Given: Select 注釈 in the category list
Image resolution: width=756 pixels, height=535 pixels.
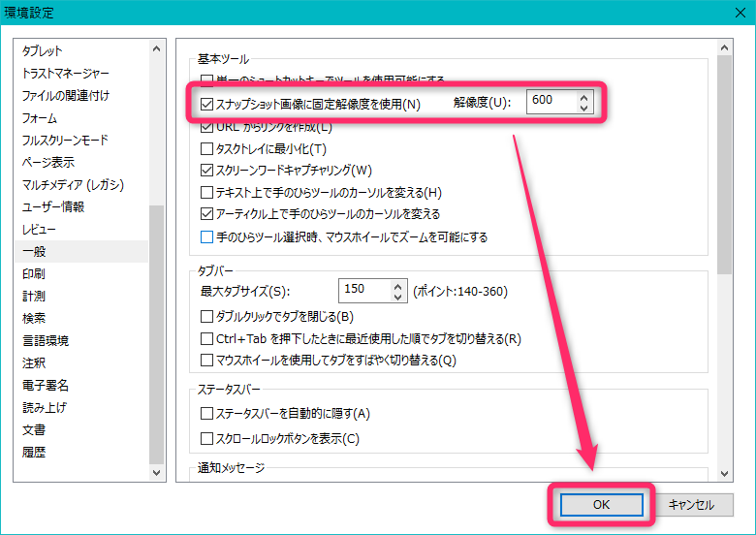Looking at the screenshot, I should 34,362.
